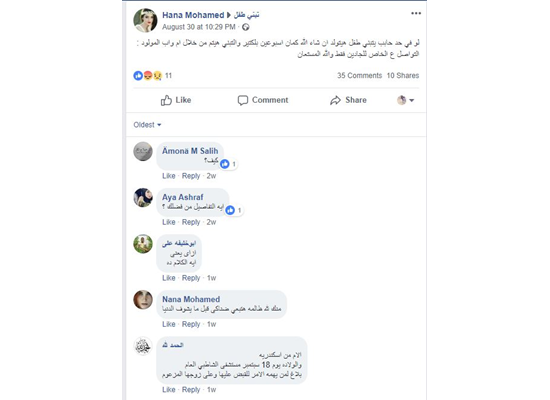Click the Comment speech bubble icon

243,100
